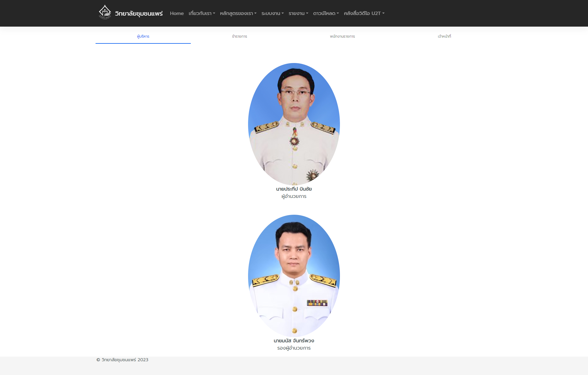
Task: Expand the เกี่ยวกับเรา dropdown menu
Action: point(202,13)
